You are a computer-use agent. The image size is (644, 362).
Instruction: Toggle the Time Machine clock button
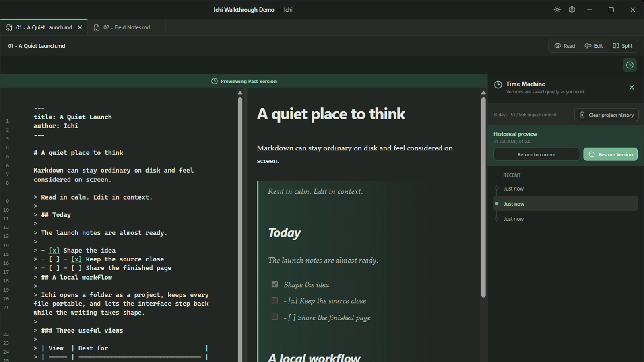(630, 65)
